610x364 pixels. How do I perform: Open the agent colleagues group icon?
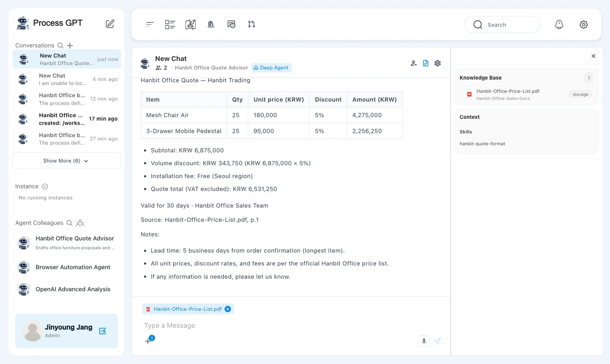(80, 223)
